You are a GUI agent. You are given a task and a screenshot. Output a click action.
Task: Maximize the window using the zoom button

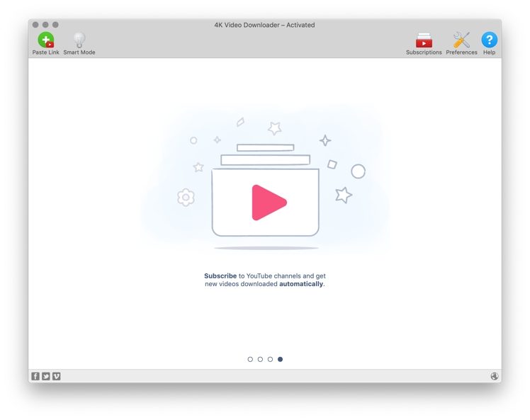click(x=56, y=25)
